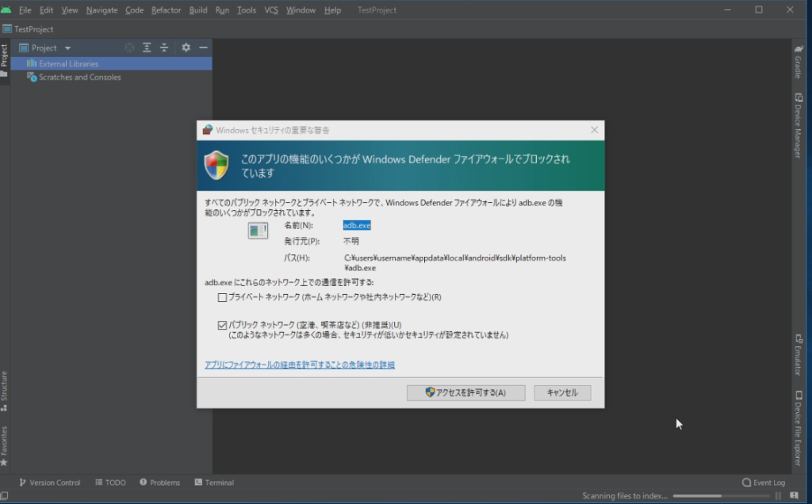This screenshot has width=812, height=504.
Task: Select Scratches and Consoles node
Action: coord(79,77)
